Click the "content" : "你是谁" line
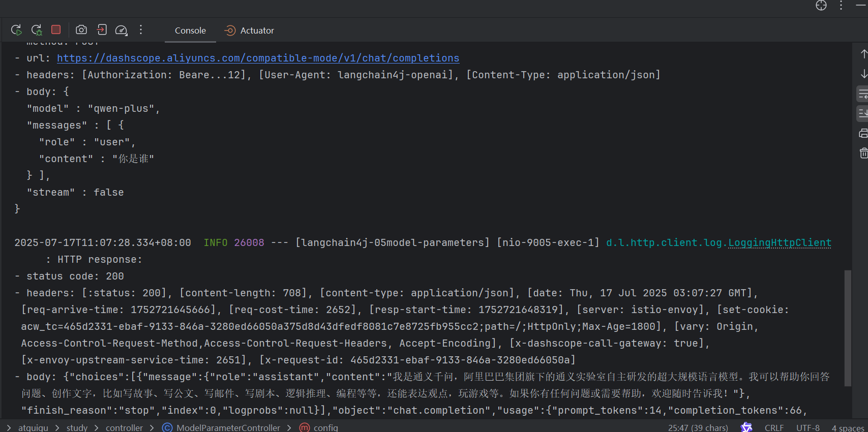Image resolution: width=868 pixels, height=432 pixels. pyautogui.click(x=97, y=159)
